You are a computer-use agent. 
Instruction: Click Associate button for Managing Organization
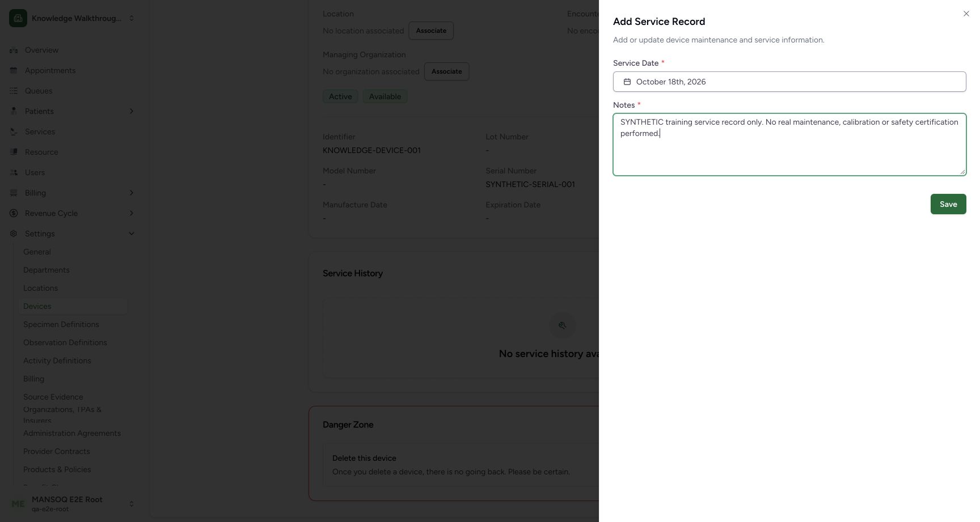pyautogui.click(x=446, y=71)
